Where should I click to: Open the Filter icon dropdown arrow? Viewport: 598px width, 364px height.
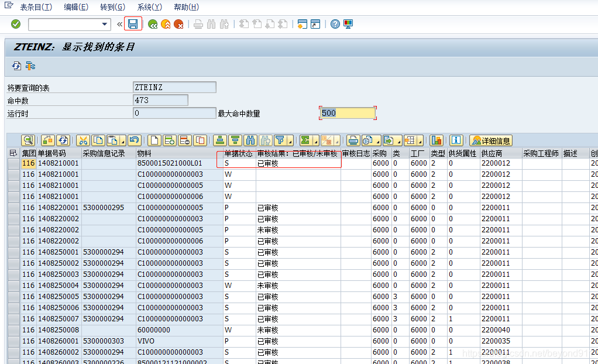point(290,141)
